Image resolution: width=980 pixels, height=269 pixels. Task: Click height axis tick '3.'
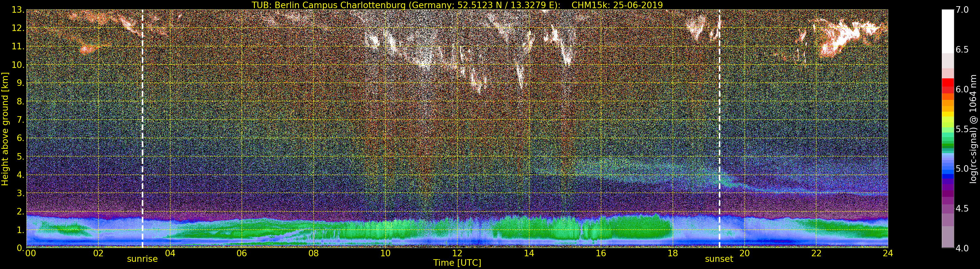21,193
